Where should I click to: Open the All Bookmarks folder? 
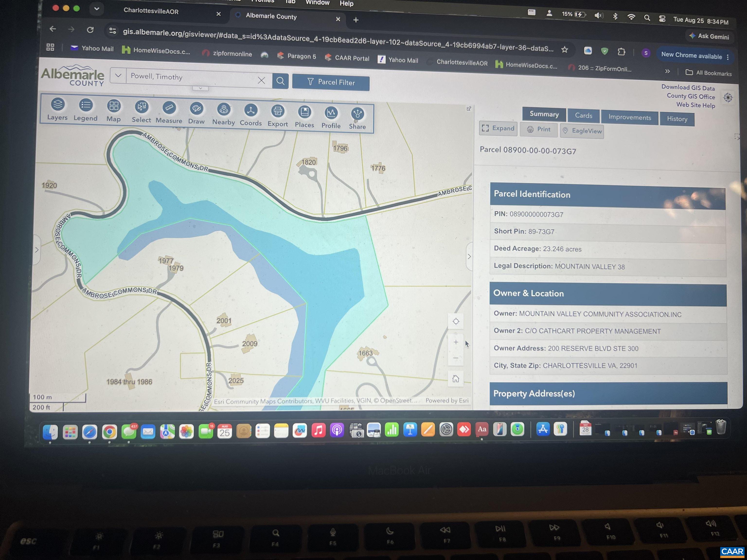point(709,73)
